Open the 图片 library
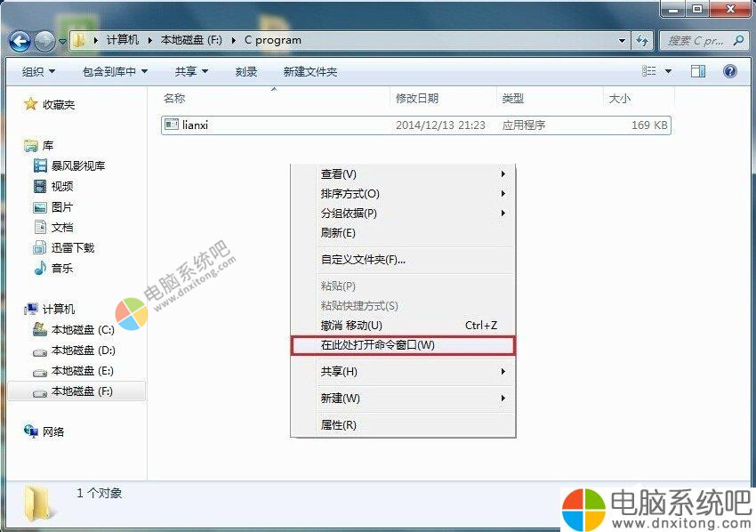Viewport: 756px width, 532px height. pos(61,207)
